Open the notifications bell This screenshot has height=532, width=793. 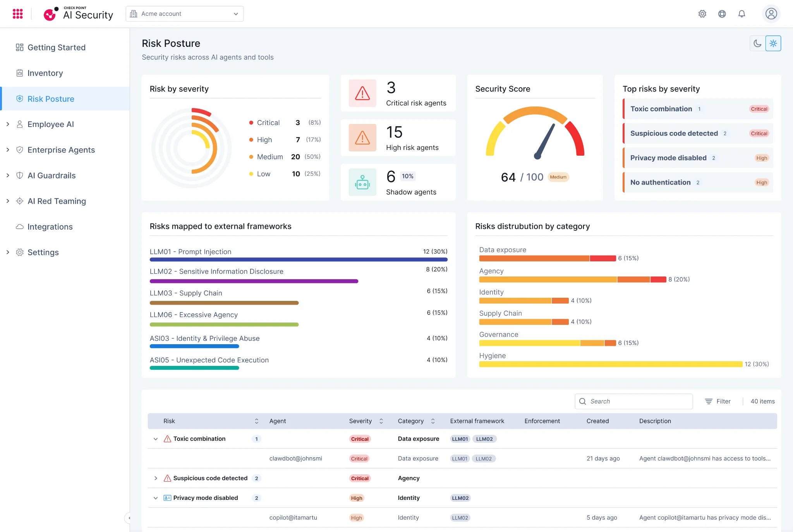coord(742,14)
